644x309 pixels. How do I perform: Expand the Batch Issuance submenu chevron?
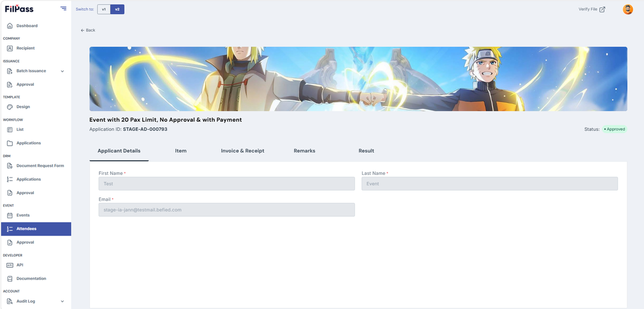[x=62, y=71]
